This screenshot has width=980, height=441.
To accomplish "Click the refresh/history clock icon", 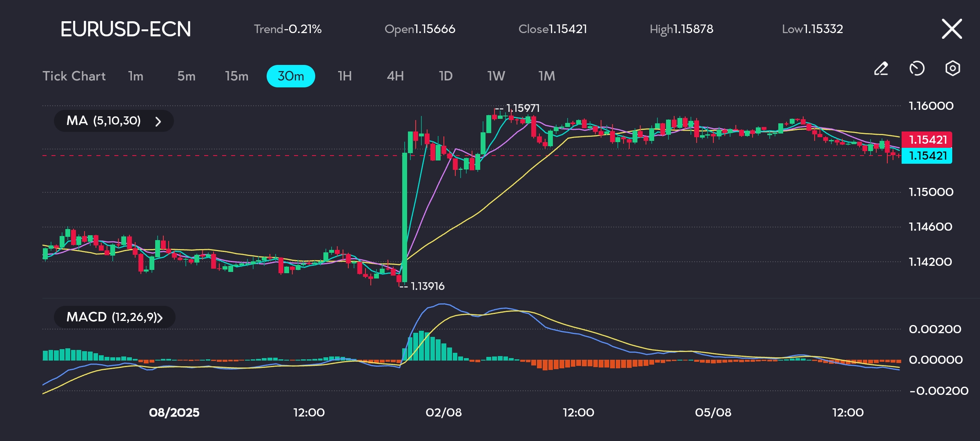I will tap(917, 69).
